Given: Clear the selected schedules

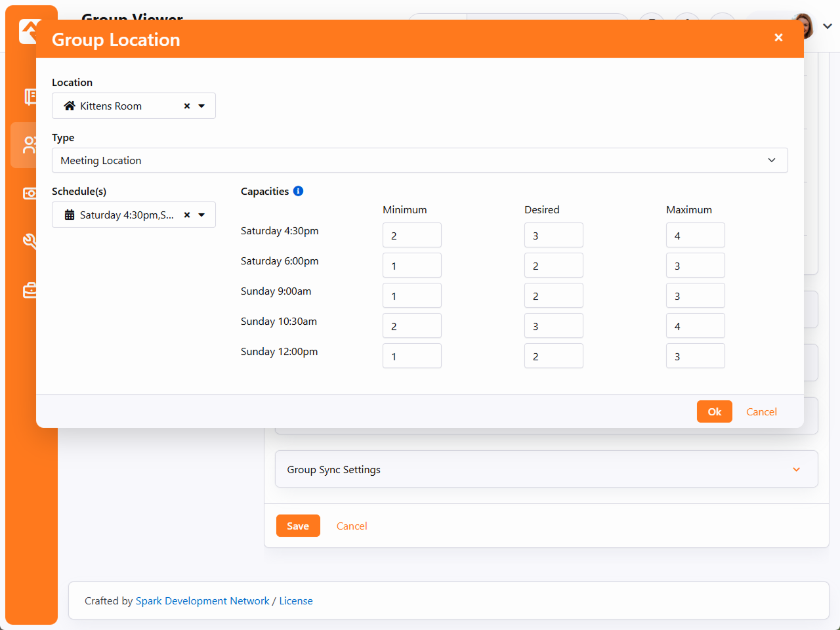Looking at the screenshot, I should tap(187, 215).
